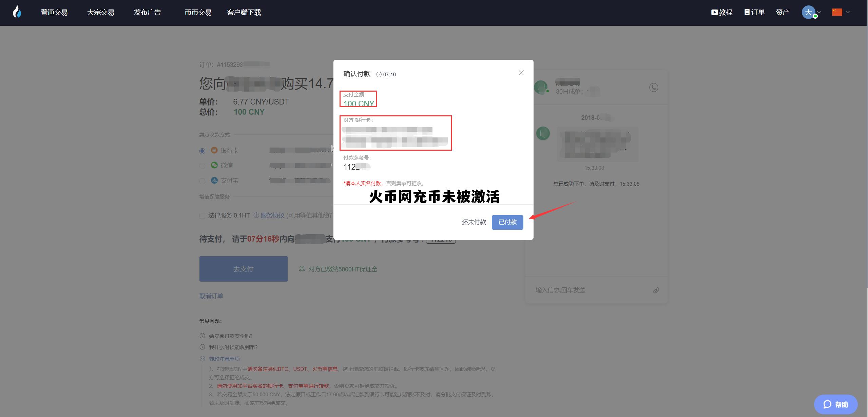Select the 支付宝 payment radio button
The image size is (868, 417).
[202, 181]
